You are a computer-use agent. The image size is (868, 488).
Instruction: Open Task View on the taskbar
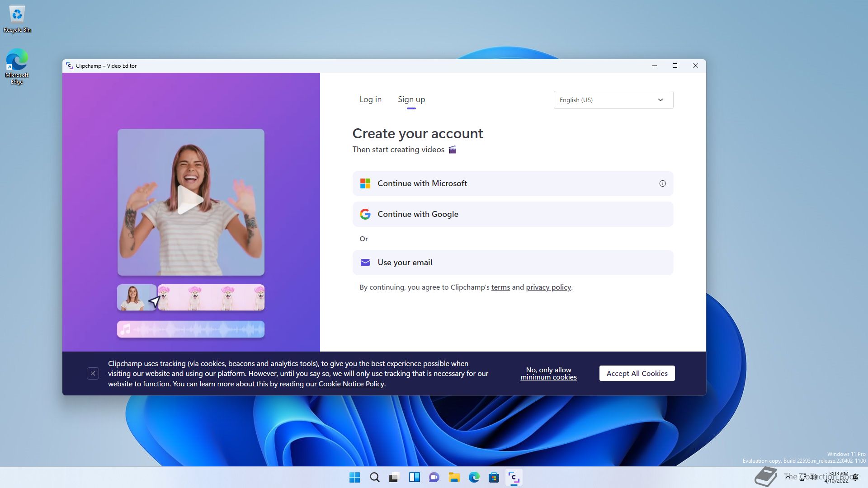(395, 477)
